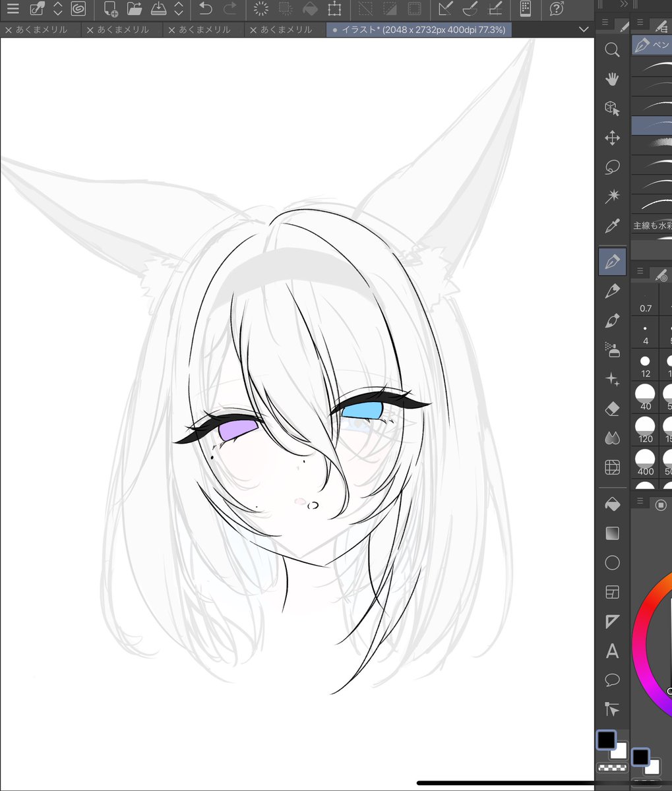Select the Correct line tool
This screenshot has height=791, width=672.
pyautogui.click(x=612, y=710)
